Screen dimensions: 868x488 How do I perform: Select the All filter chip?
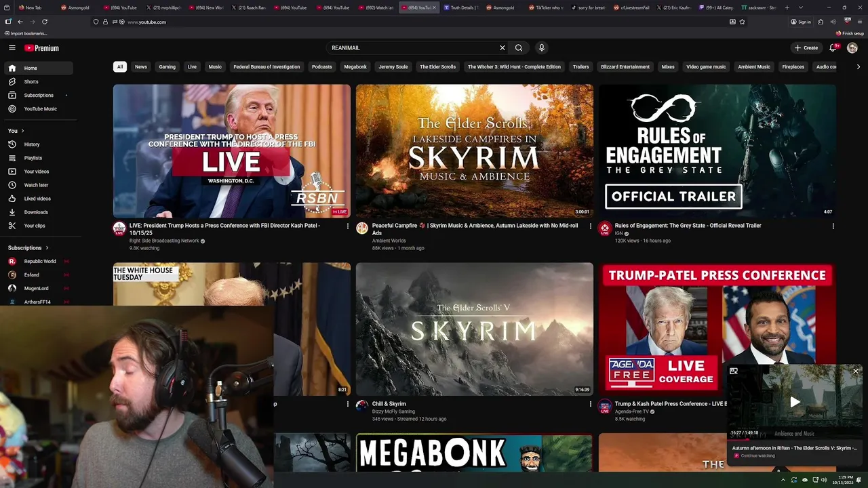[x=120, y=67]
